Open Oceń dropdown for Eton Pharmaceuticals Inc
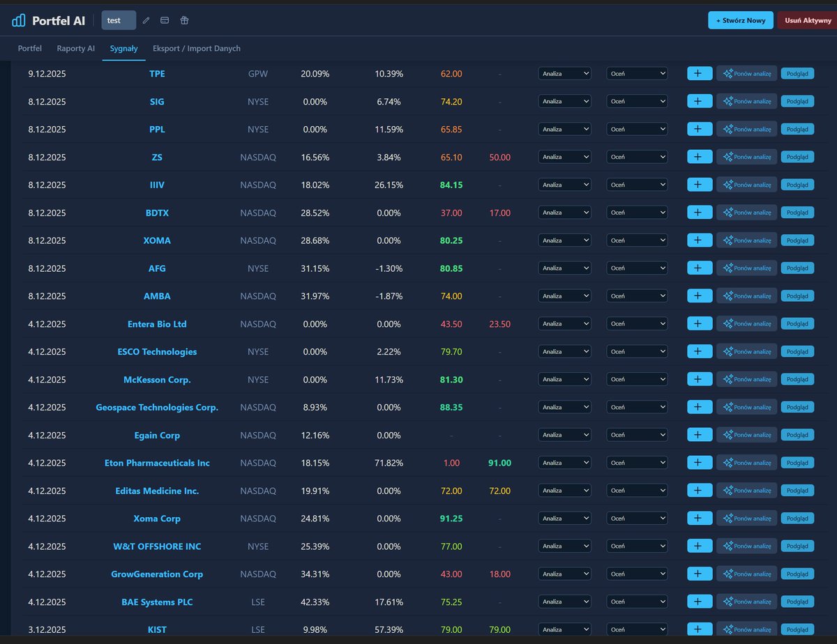 pyautogui.click(x=637, y=463)
